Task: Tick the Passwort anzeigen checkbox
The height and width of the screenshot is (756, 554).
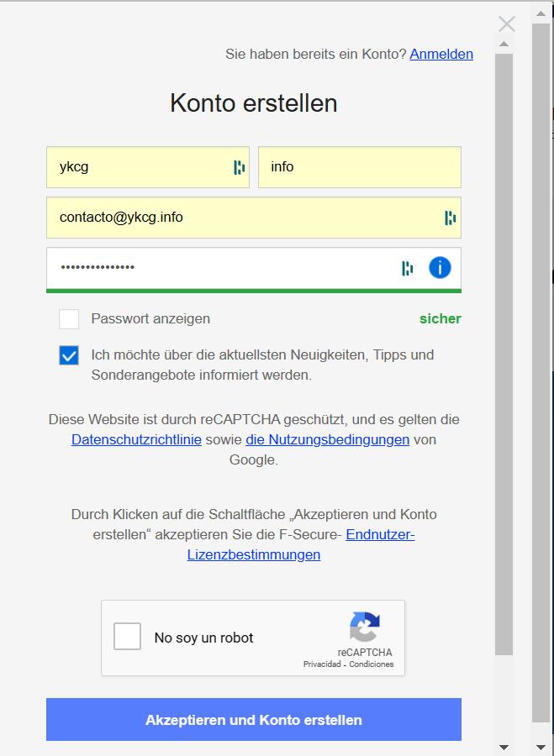Action: coord(69,319)
